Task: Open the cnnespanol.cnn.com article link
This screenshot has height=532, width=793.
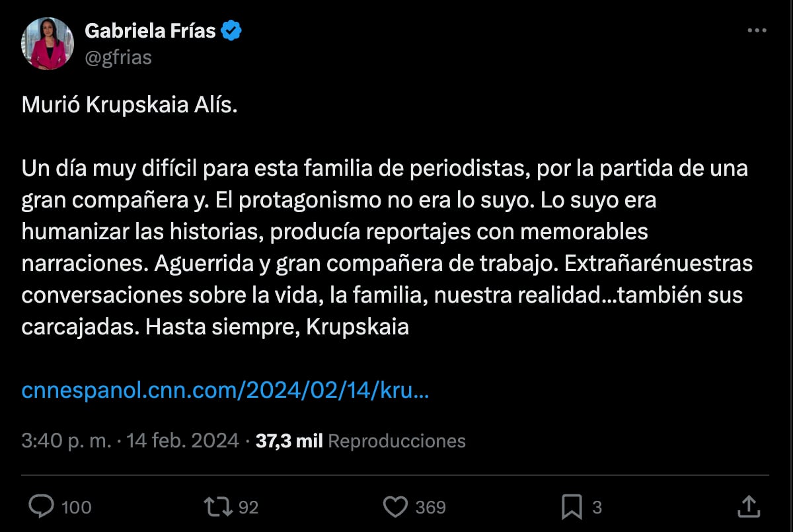Action: [225, 391]
